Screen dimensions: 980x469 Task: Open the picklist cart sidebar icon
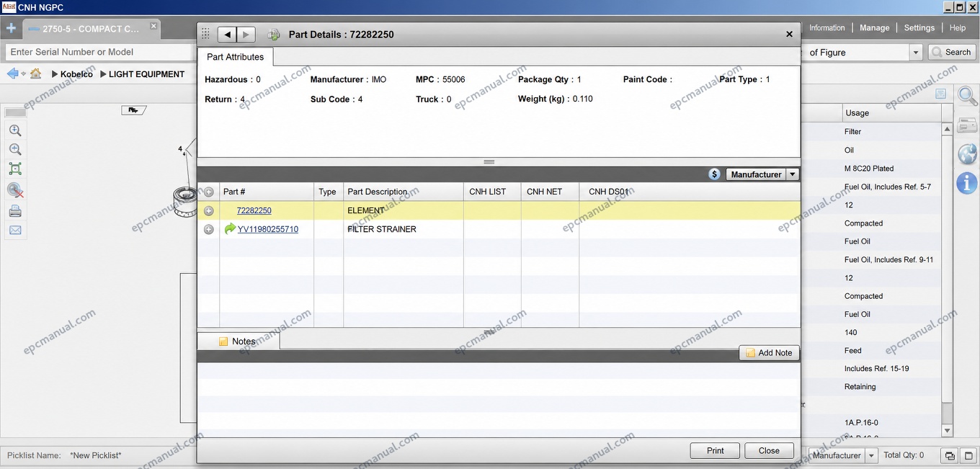point(967,125)
